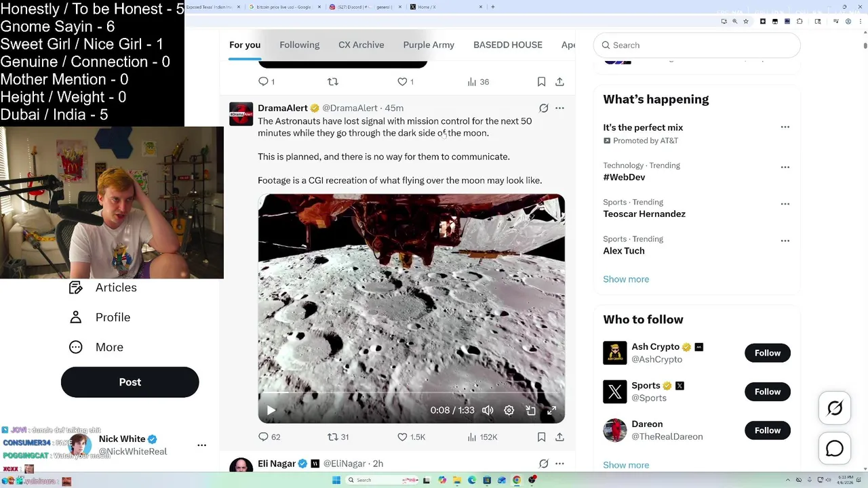Share the DramaAlert post
868x488 pixels.
point(559,437)
